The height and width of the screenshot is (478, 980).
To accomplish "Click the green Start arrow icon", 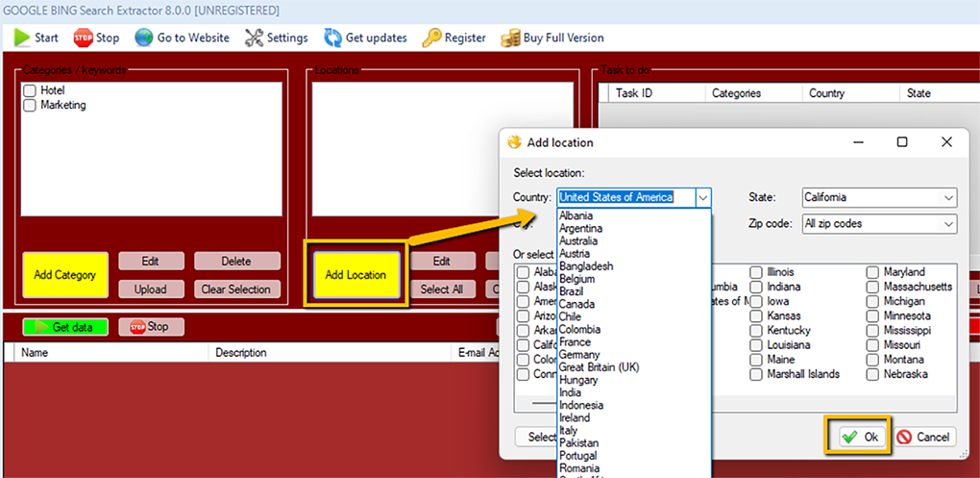I will [22, 38].
